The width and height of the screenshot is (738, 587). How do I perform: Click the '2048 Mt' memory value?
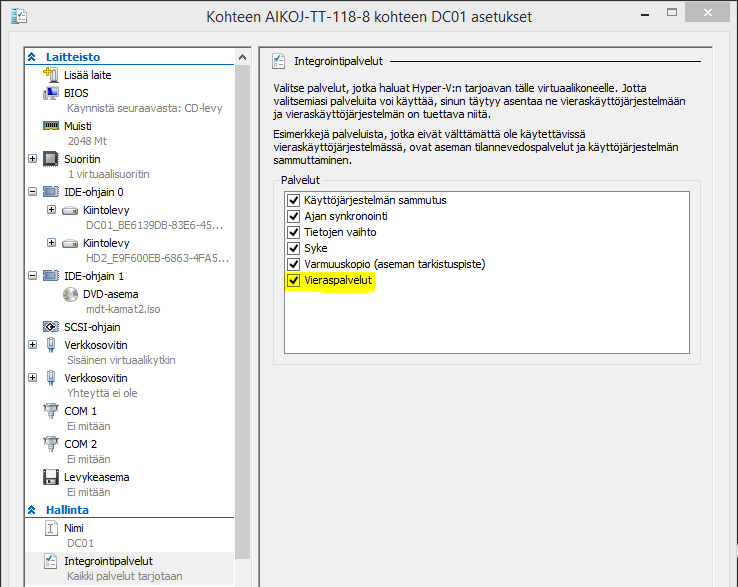(87, 141)
